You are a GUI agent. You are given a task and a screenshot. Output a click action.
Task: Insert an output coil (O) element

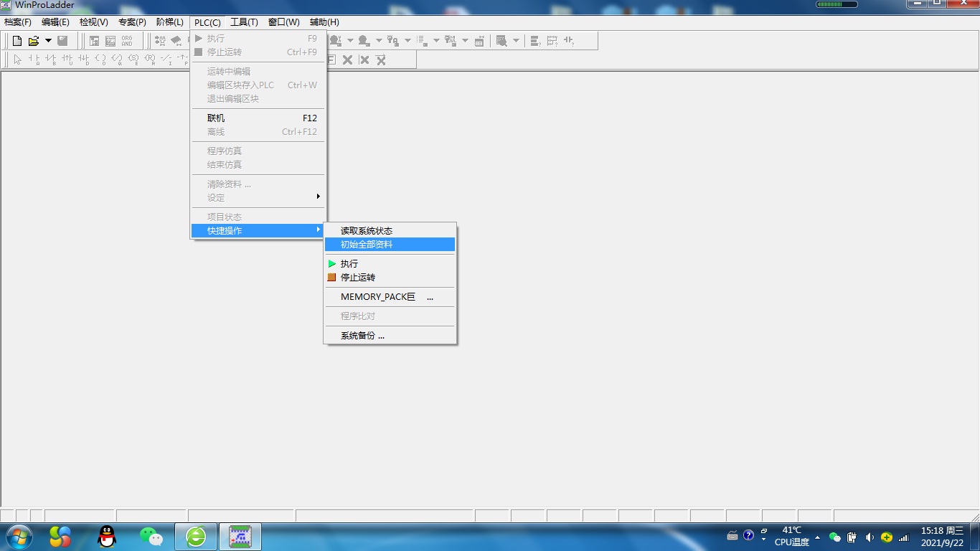point(100,60)
